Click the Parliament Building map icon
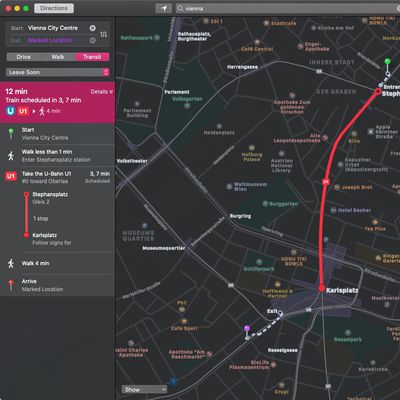 pos(137,104)
